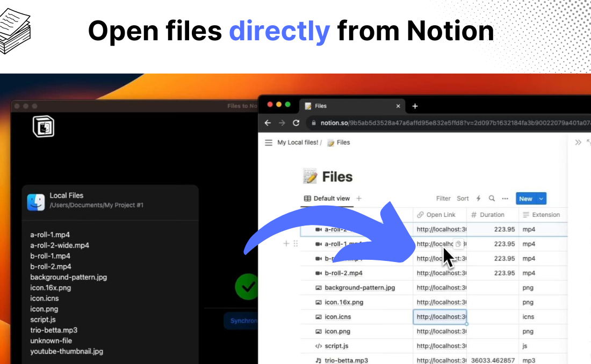Select youtube-thumbnail.jpg in Local Files list

[67, 351]
